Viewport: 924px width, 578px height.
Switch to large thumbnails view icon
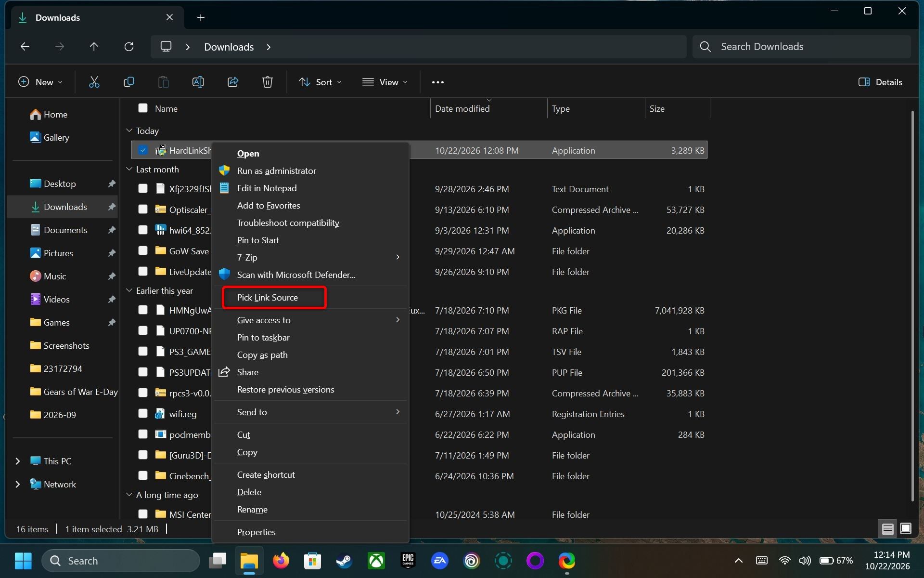[905, 529]
